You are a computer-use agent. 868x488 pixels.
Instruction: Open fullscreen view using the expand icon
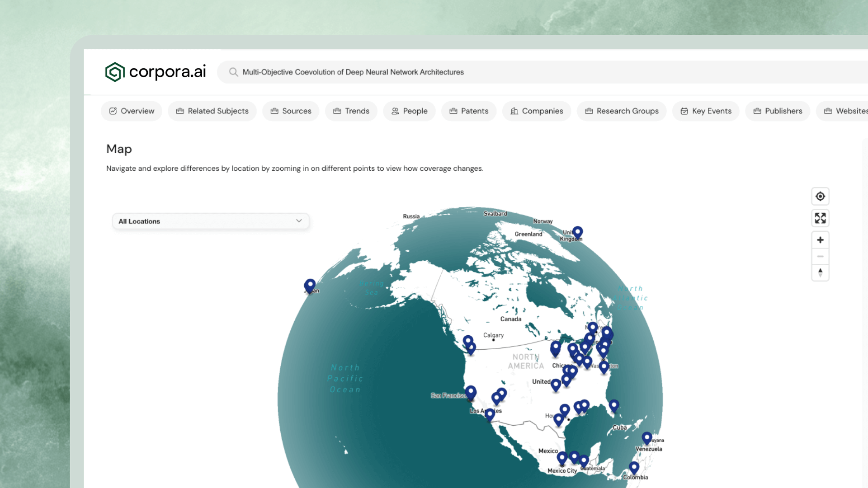click(x=820, y=218)
